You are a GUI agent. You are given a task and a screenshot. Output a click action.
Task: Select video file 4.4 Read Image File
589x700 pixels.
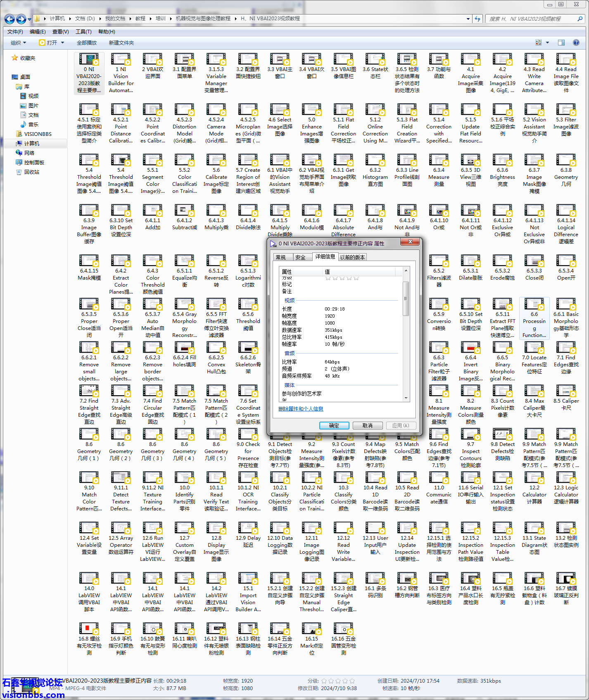coord(566,73)
